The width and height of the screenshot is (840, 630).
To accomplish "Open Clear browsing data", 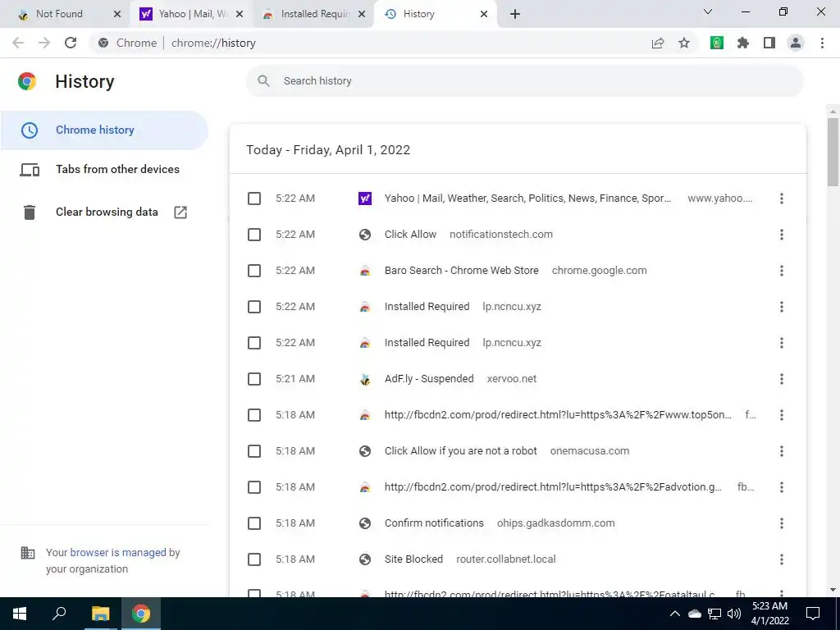I will [104, 212].
